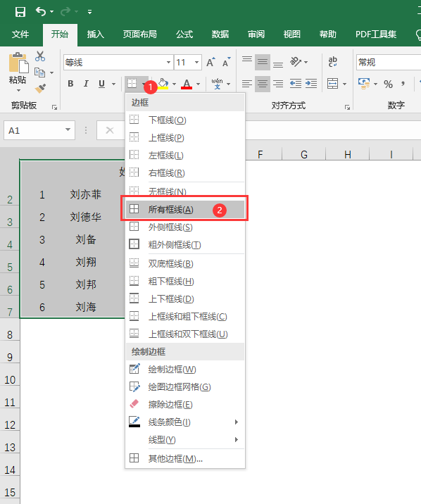Image resolution: width=421 pixels, height=504 pixels.
Task: Switch to the 数据 ribbon tab
Action: pos(220,34)
